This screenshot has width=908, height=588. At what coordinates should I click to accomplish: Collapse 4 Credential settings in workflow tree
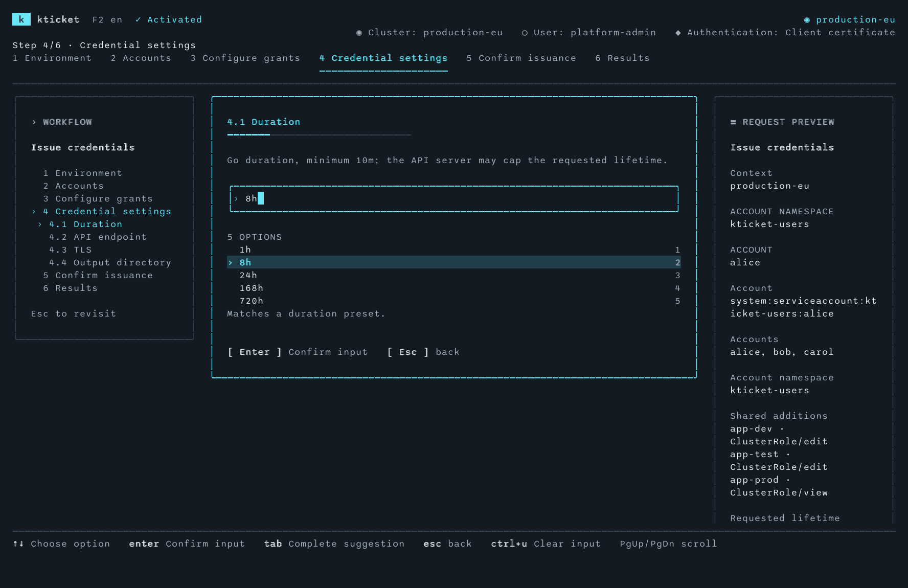[x=101, y=211]
